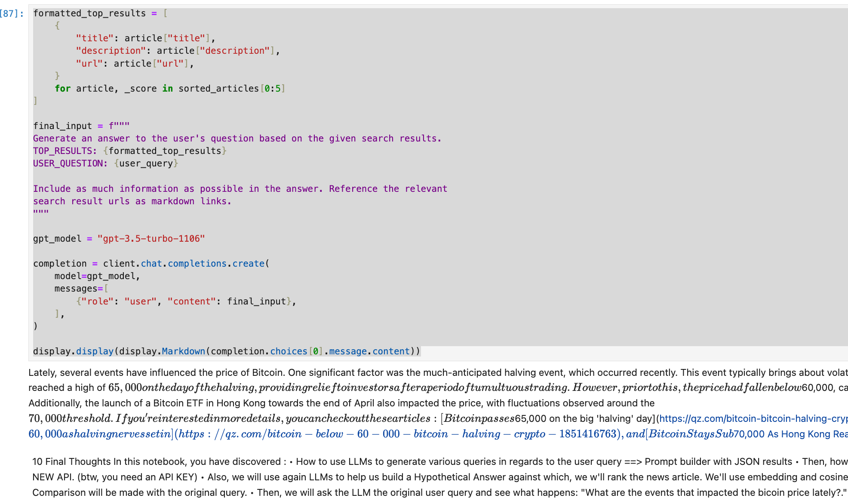Click the TOP_RESULTS placeholder line

tap(129, 151)
